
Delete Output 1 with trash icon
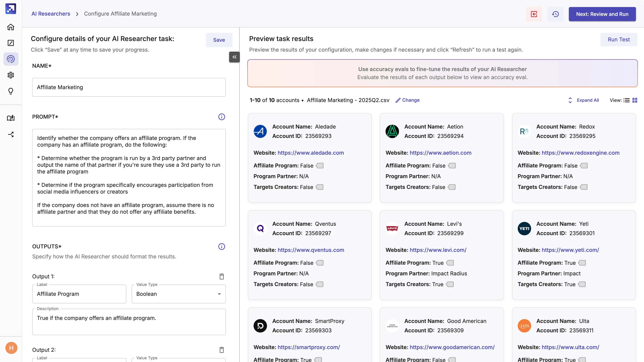[222, 276]
